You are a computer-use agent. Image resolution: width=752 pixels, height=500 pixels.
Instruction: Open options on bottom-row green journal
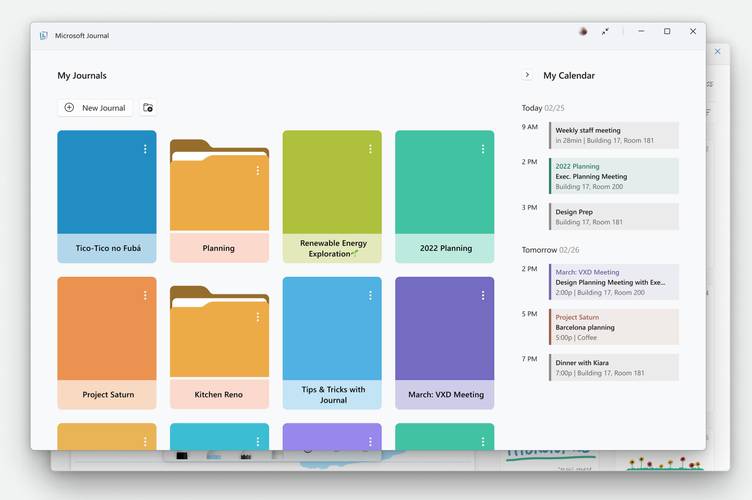[482, 441]
